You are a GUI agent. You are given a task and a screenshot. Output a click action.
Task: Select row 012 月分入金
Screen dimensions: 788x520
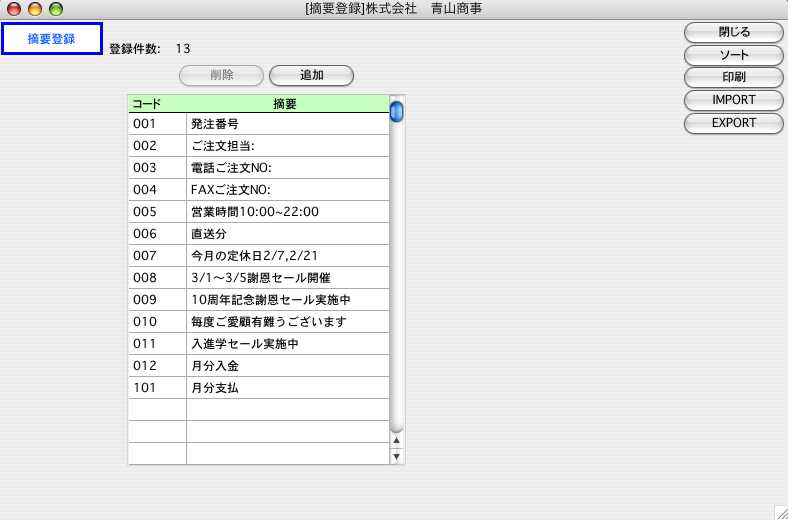pyautogui.click(x=286, y=366)
